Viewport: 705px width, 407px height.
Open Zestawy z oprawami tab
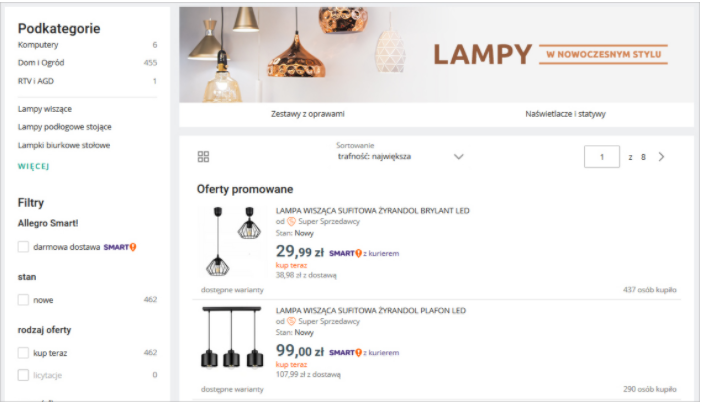pyautogui.click(x=307, y=114)
